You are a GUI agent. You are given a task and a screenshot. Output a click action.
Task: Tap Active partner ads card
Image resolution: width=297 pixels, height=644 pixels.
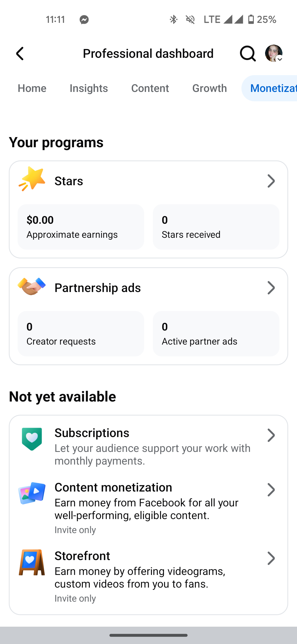[x=216, y=334]
